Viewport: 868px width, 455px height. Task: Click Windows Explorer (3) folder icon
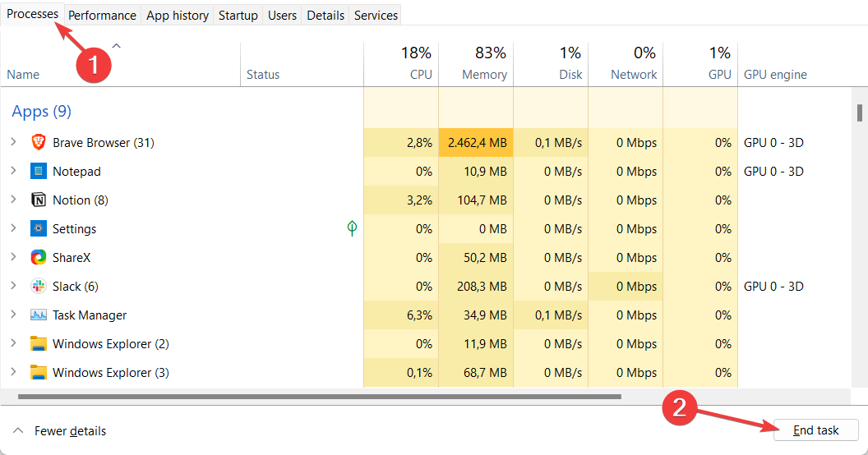point(38,372)
